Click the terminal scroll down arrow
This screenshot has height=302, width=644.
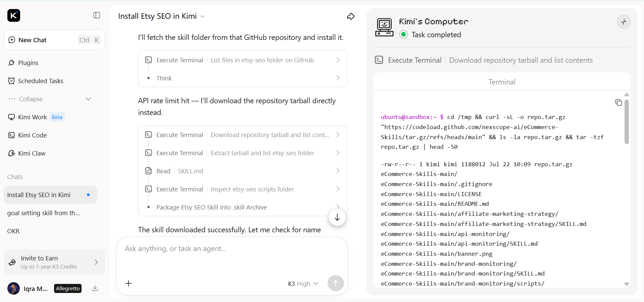coord(627,284)
